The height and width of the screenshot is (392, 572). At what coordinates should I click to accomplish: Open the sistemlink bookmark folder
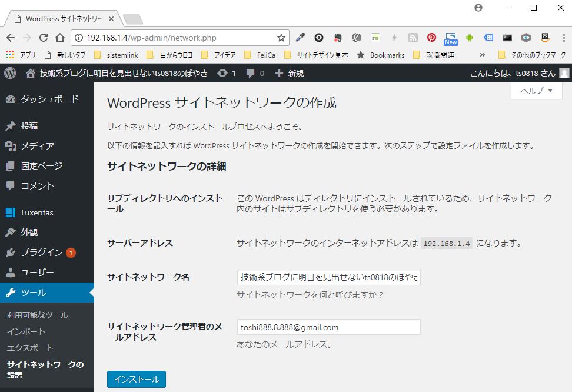pos(116,55)
